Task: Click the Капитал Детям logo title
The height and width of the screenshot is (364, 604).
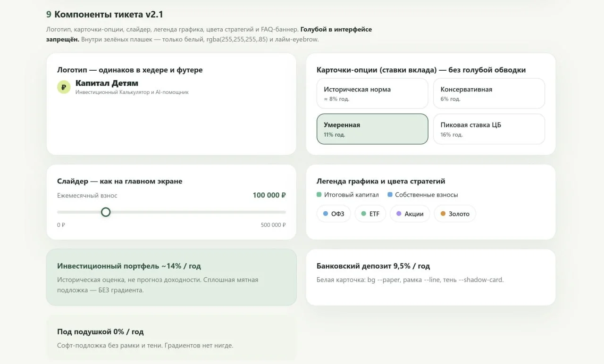Action: 107,83
